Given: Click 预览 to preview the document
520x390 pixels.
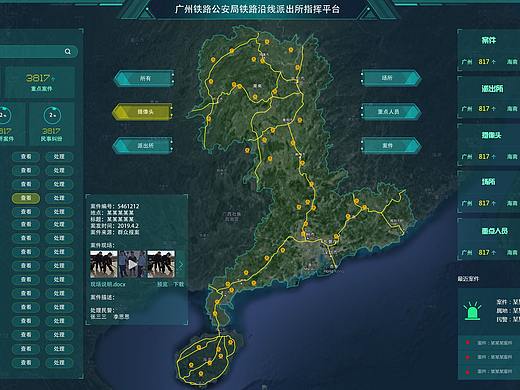Looking at the screenshot, I should pyautogui.click(x=162, y=284).
